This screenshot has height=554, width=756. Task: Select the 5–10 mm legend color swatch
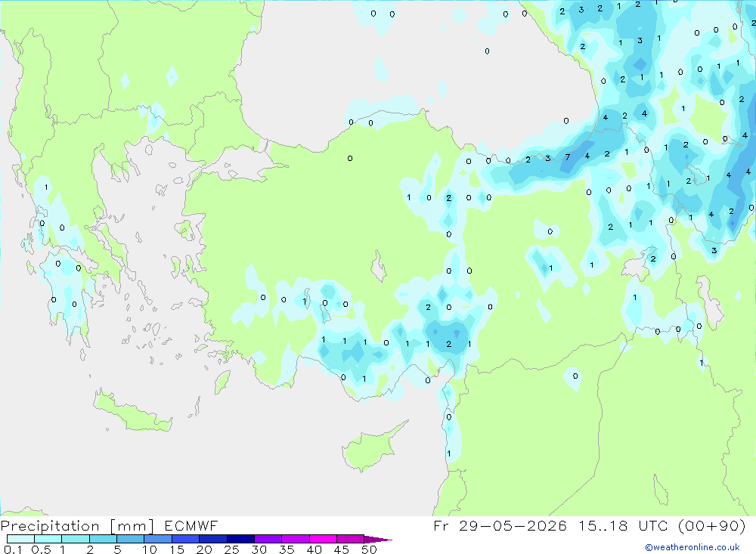click(131, 539)
